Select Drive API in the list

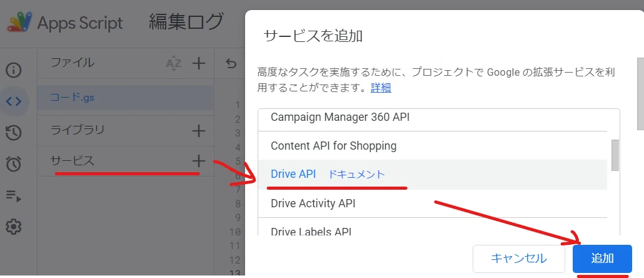(293, 174)
